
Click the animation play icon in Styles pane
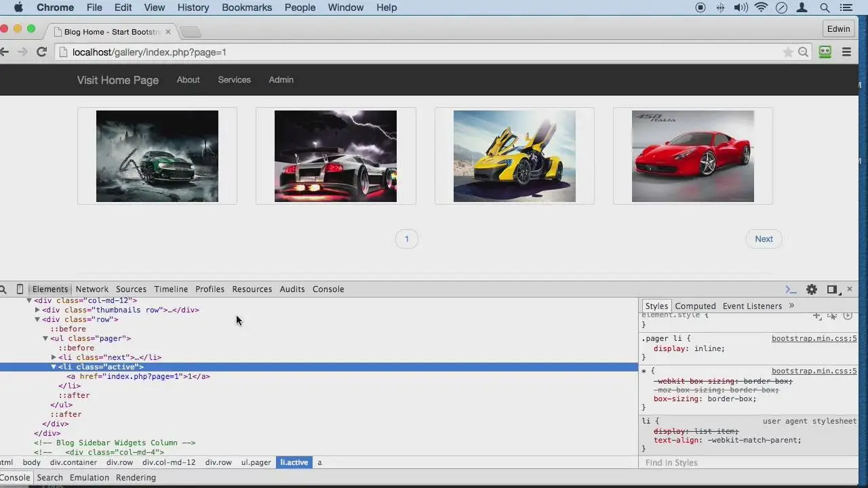tap(848, 316)
